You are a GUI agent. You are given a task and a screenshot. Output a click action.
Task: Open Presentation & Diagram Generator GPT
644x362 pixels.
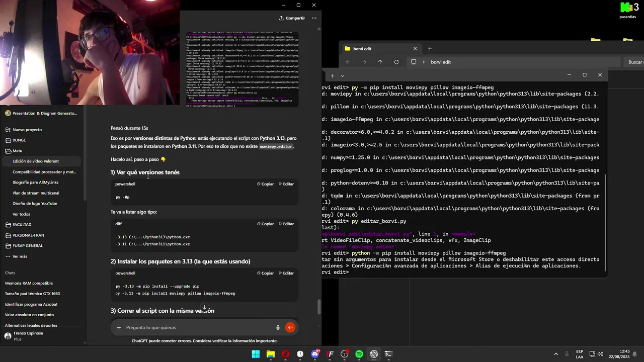41,113
